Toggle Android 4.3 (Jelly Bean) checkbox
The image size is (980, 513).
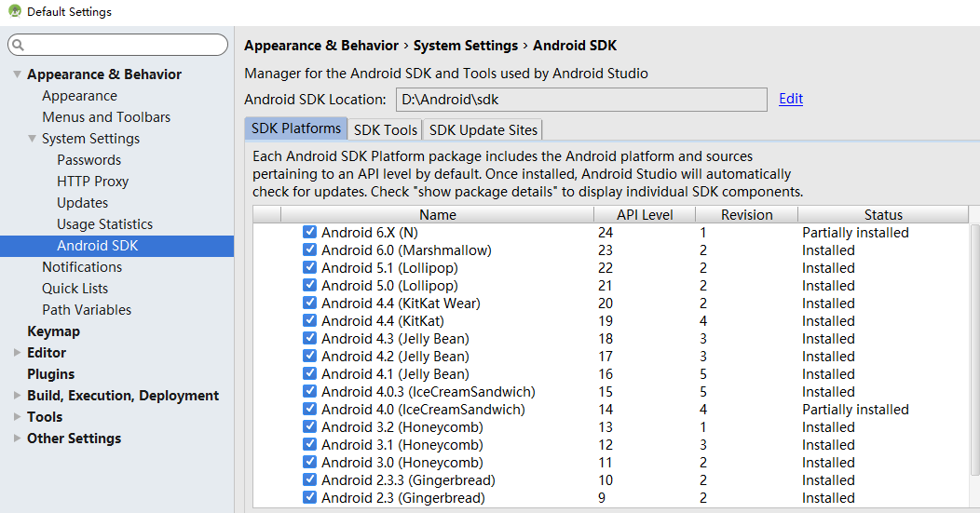[309, 338]
